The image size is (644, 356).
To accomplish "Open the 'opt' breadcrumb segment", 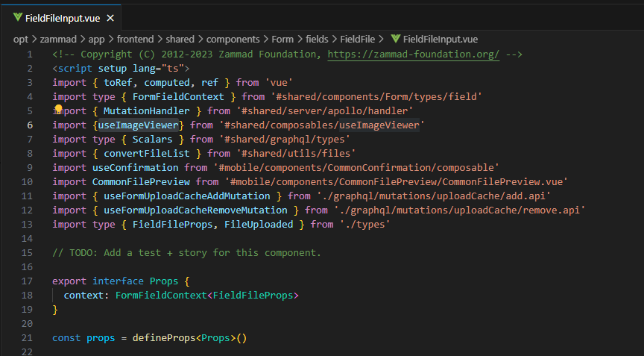I will (21, 40).
